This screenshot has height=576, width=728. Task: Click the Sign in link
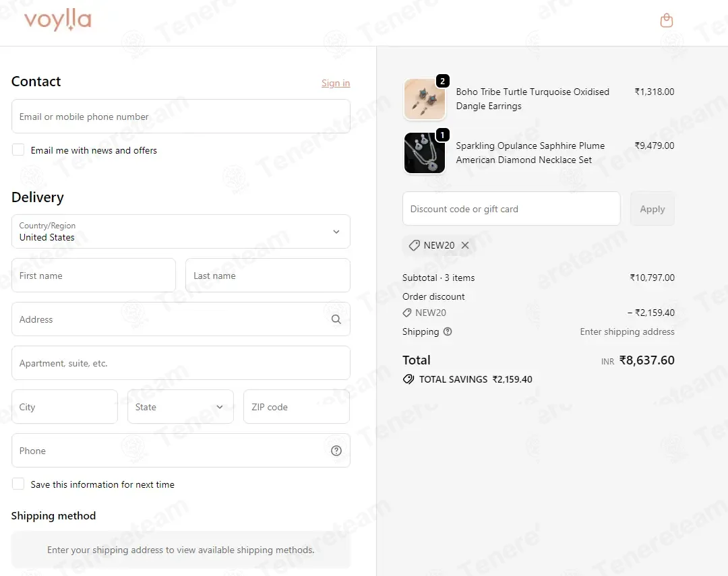click(x=336, y=83)
